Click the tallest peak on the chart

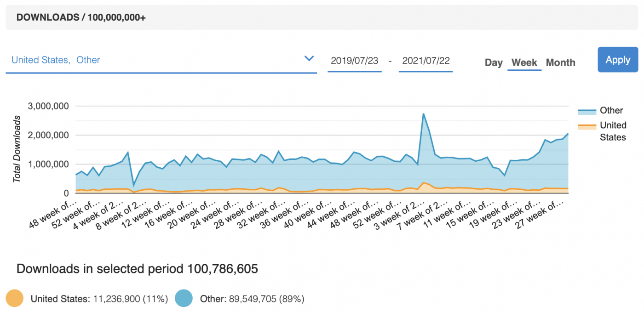(424, 113)
